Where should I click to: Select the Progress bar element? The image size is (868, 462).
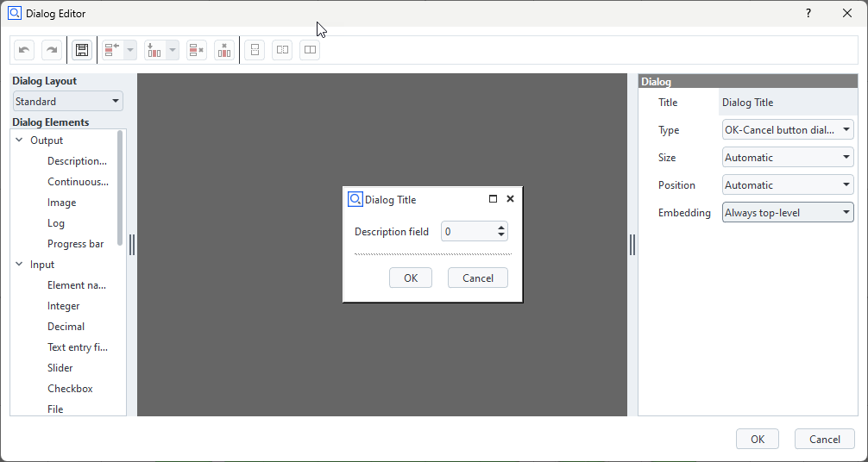[x=75, y=244]
